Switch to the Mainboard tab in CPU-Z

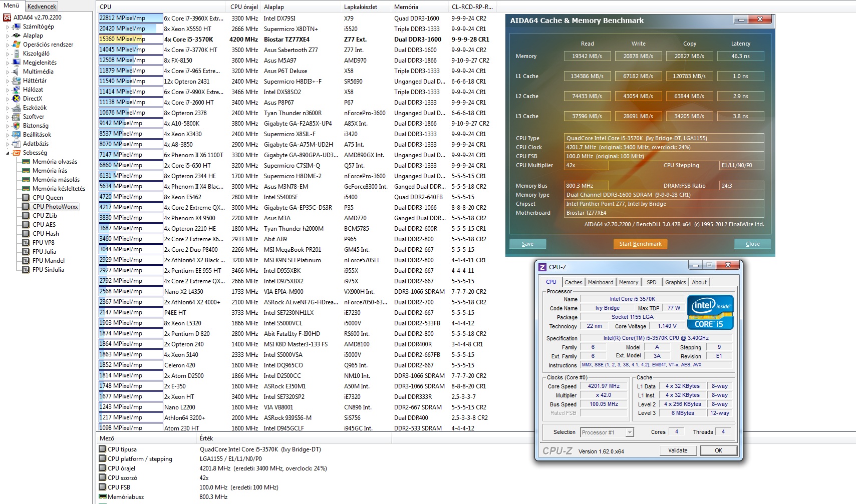tap(601, 282)
